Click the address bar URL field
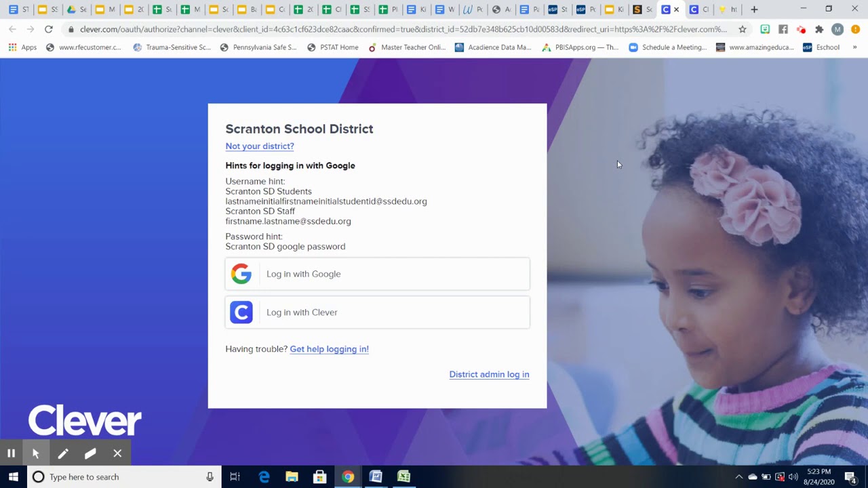 (x=403, y=29)
